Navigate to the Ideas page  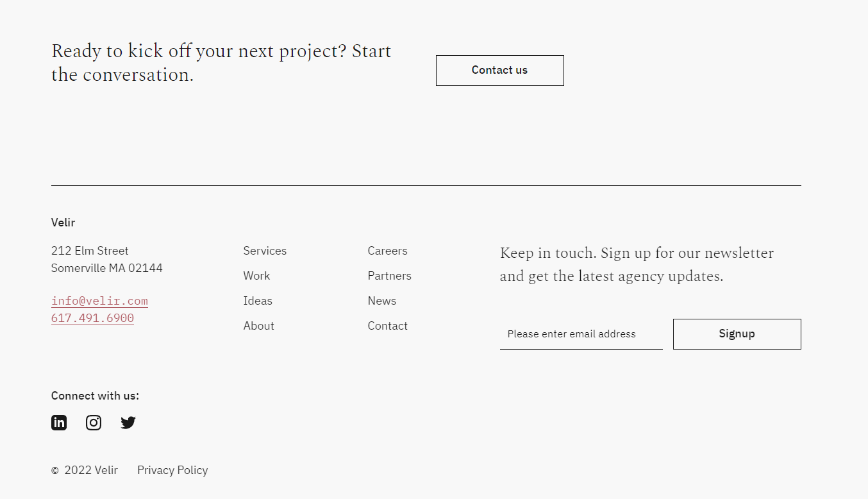coord(258,301)
